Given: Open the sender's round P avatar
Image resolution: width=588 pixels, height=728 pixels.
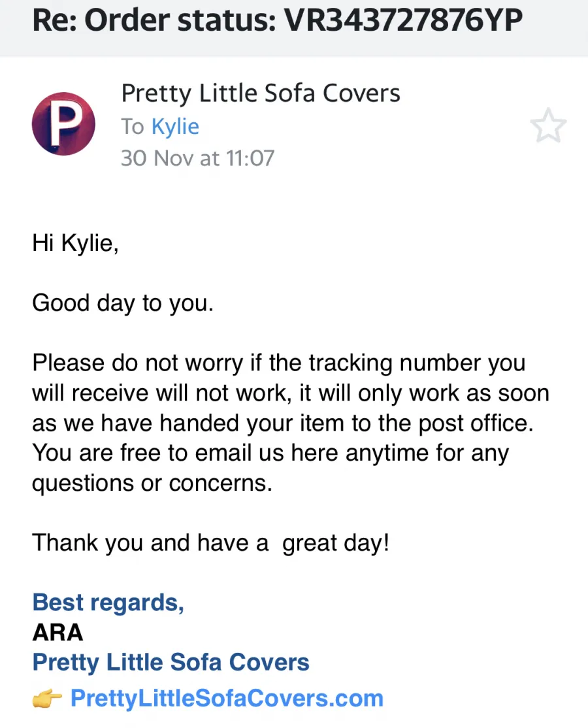Looking at the screenshot, I should coord(63,124).
